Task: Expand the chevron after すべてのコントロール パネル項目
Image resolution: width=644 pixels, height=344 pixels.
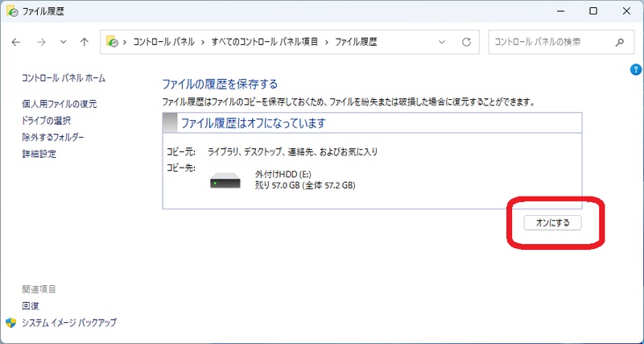Action: (327, 42)
